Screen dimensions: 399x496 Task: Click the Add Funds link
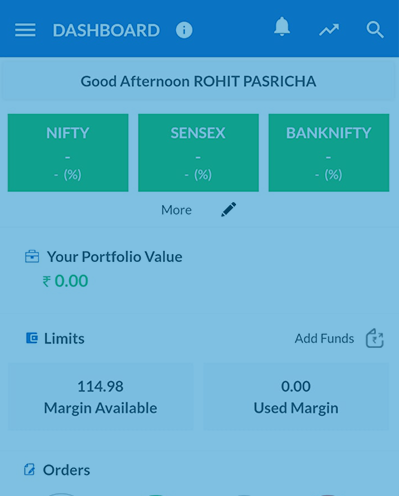324,338
